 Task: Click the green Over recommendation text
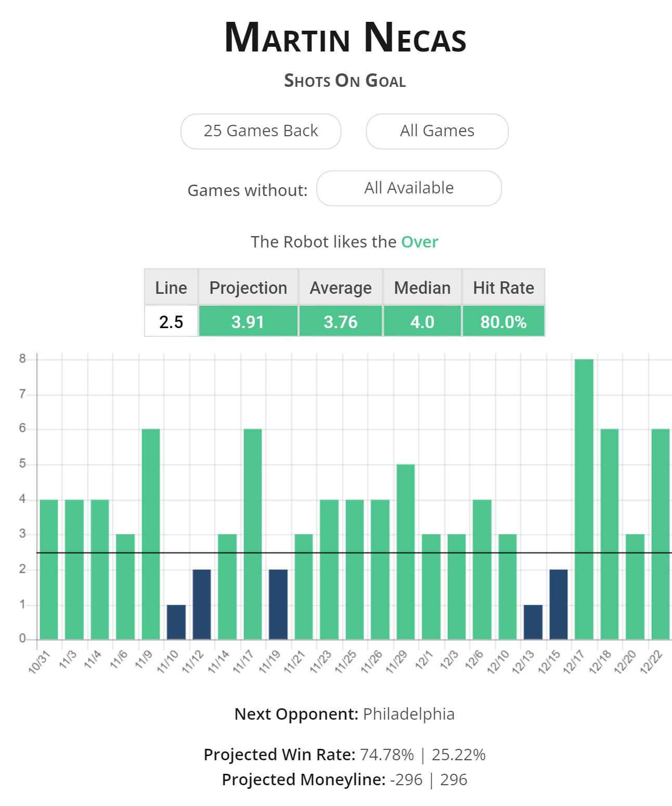(420, 242)
